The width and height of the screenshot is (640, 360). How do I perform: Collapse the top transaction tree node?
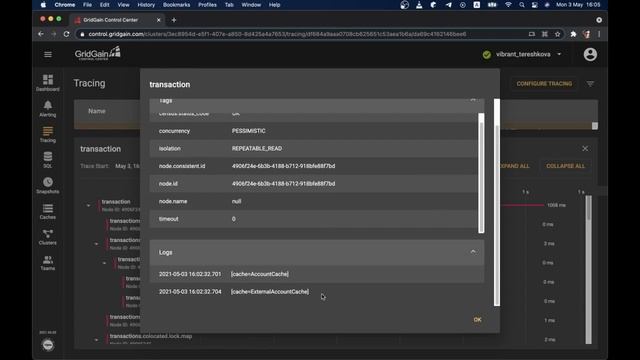88,206
